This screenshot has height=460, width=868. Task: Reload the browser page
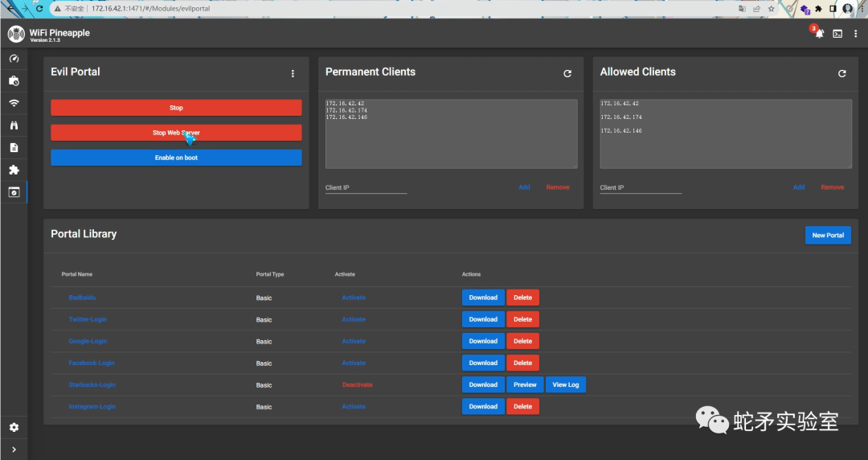coord(39,8)
